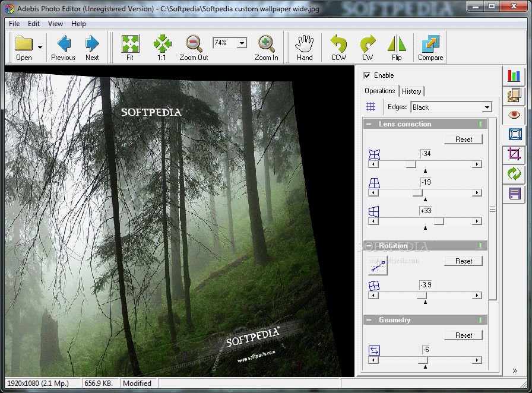Click the 1920x1080 (2.1 Mp.) status text

click(38, 384)
